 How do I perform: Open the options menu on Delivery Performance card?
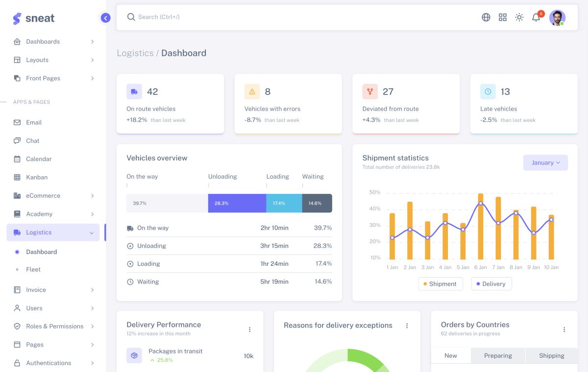(x=250, y=329)
